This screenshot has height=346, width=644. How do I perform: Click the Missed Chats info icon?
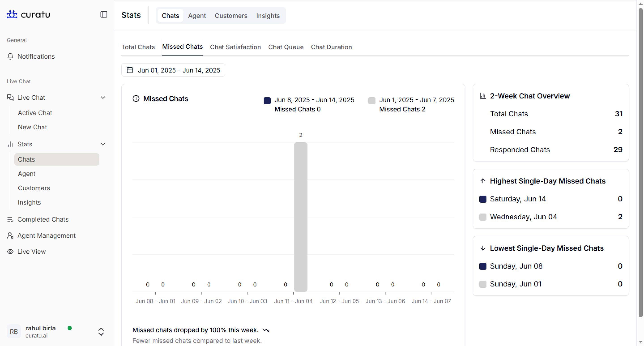pyautogui.click(x=136, y=98)
